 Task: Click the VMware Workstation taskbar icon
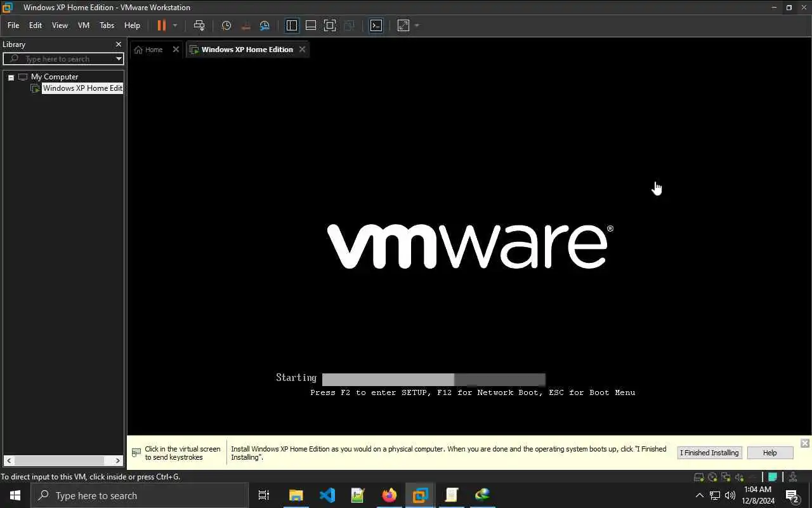pyautogui.click(x=420, y=495)
